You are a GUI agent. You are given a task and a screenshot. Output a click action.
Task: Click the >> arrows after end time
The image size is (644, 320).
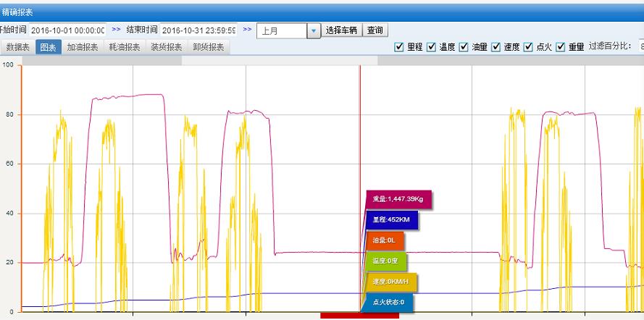point(247,30)
